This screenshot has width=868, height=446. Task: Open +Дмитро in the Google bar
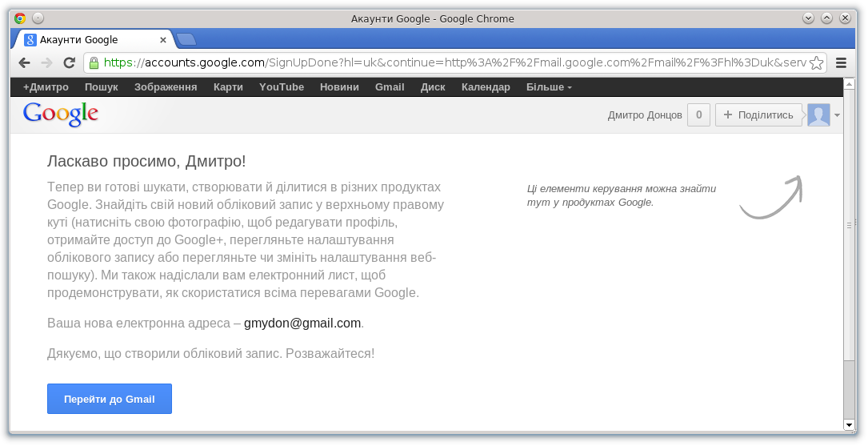tap(46, 87)
